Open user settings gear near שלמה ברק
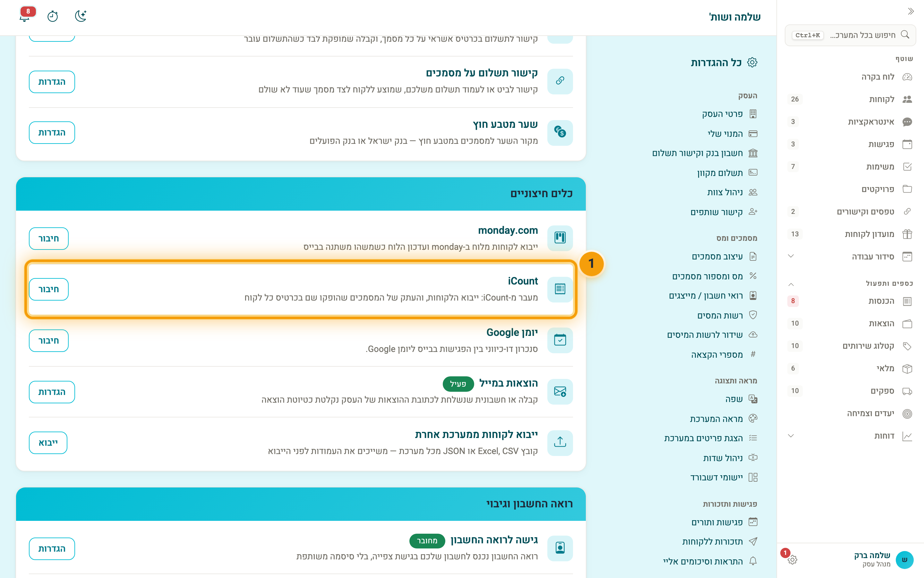Screen dimensions: 924x578 pos(792,560)
